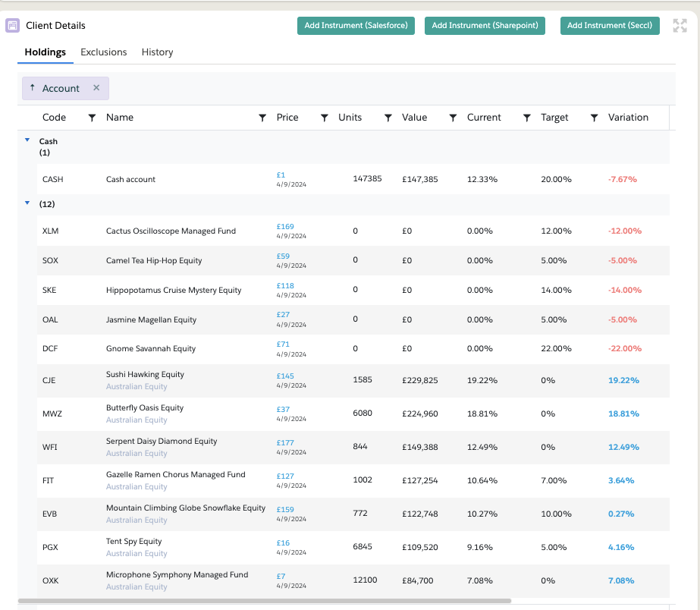
Task: Open the £145 price link for CJE
Action: coord(285,376)
